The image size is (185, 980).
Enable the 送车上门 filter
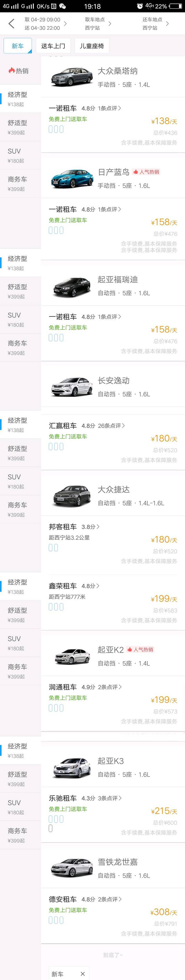(x=53, y=46)
